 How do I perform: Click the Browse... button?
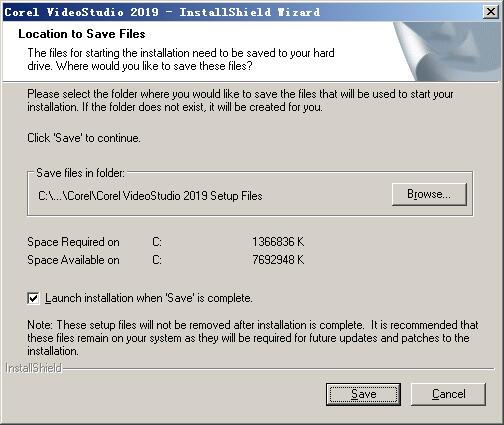[x=429, y=194]
